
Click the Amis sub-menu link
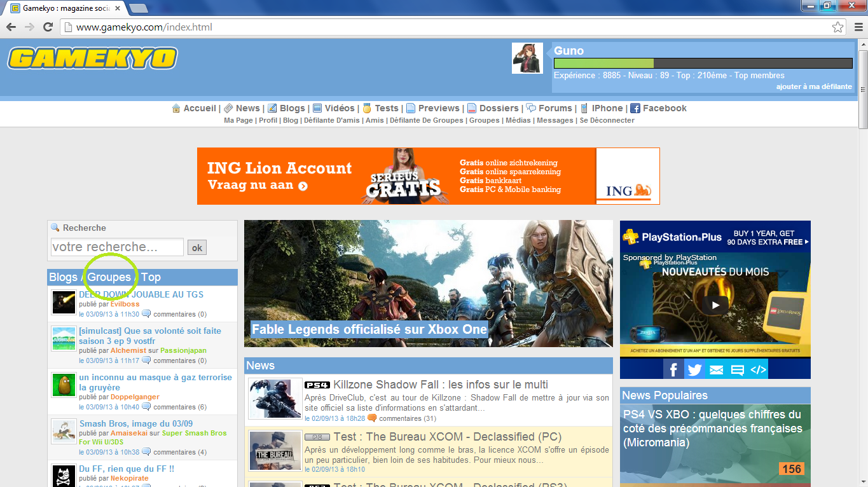tap(375, 120)
